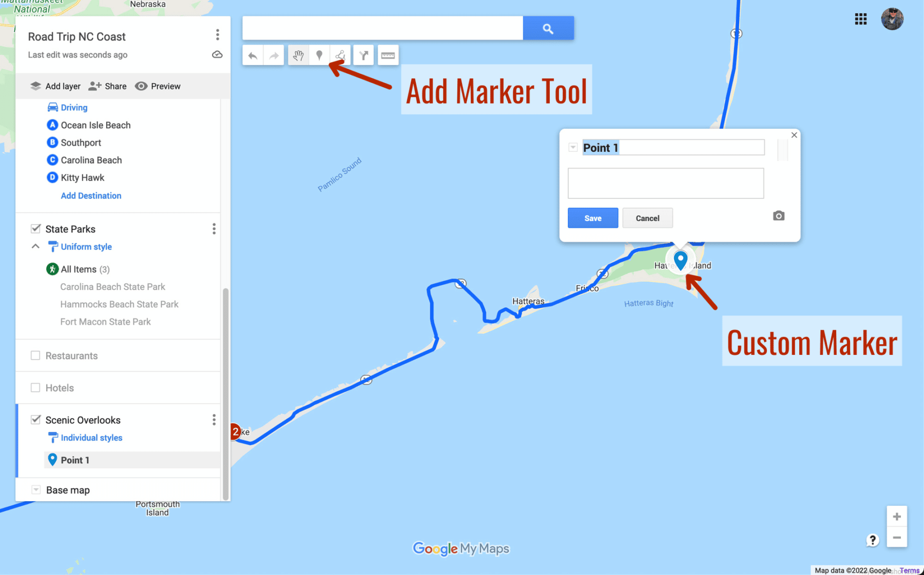Click Add layer in the panel
This screenshot has width=924, height=575.
pyautogui.click(x=55, y=86)
